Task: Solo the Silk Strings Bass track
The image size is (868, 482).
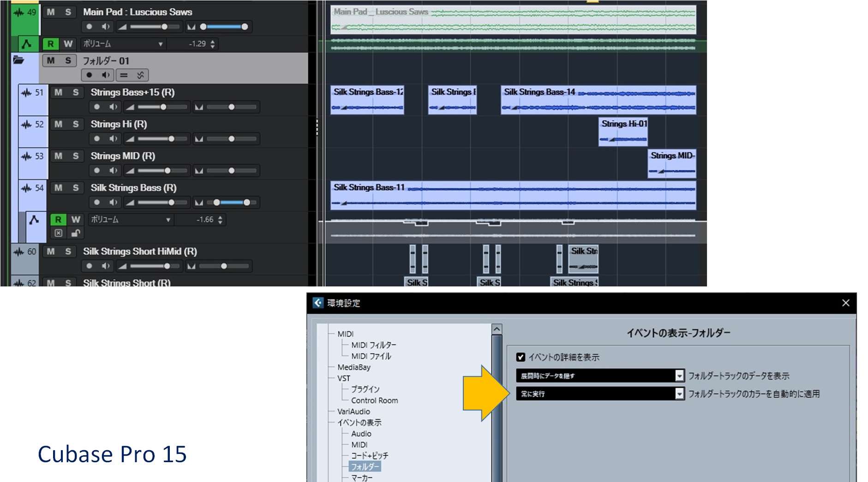Action: click(x=76, y=188)
